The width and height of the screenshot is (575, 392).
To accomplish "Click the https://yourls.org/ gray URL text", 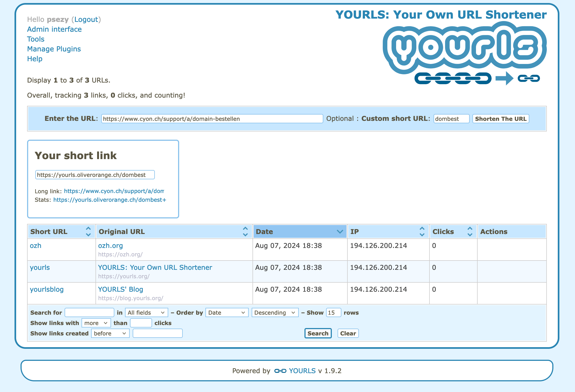I will (124, 276).
